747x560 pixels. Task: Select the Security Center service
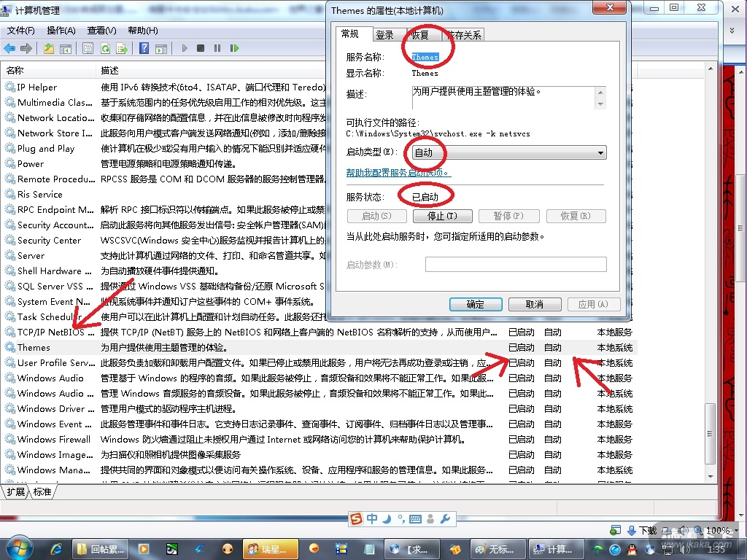tap(49, 241)
